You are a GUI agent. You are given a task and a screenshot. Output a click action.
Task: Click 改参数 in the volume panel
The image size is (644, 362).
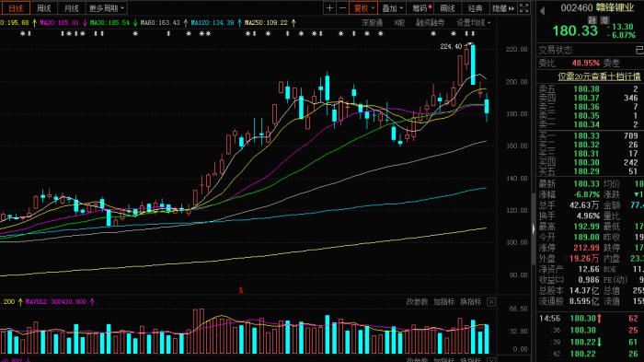tap(417, 301)
